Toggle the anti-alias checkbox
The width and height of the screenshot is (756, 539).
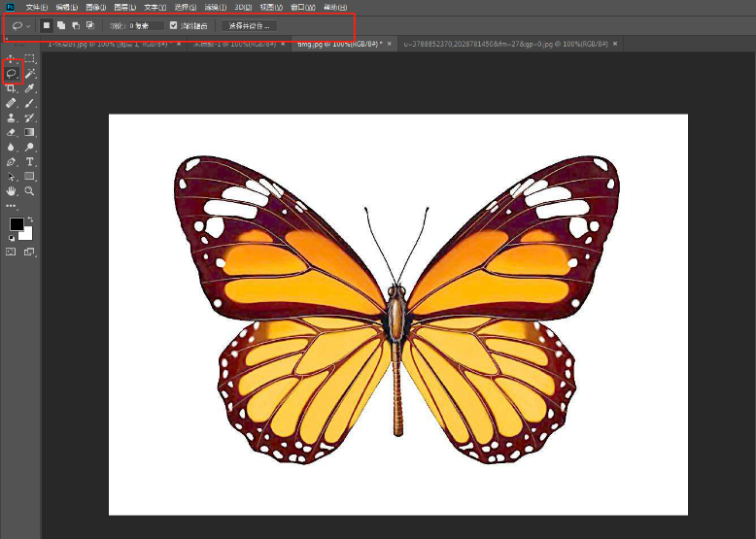click(173, 25)
